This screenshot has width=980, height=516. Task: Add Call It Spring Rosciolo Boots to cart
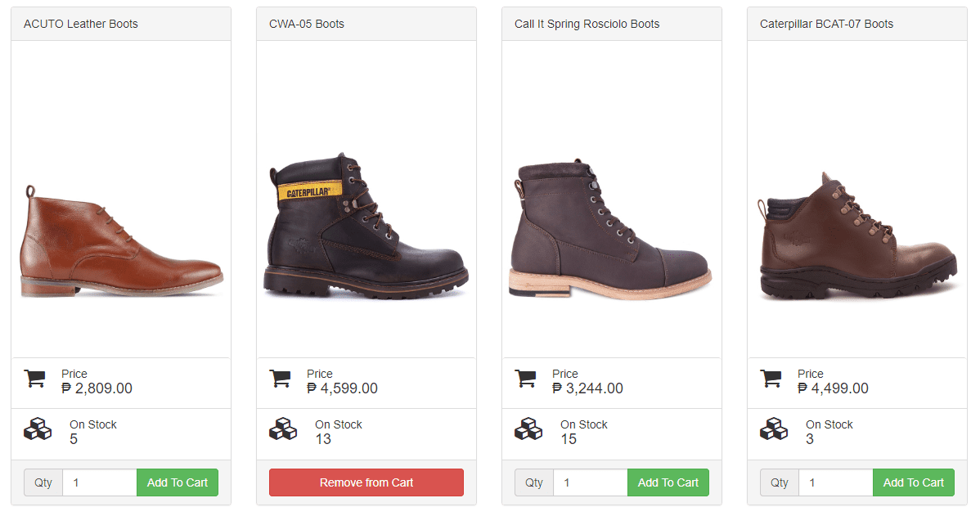point(668,482)
